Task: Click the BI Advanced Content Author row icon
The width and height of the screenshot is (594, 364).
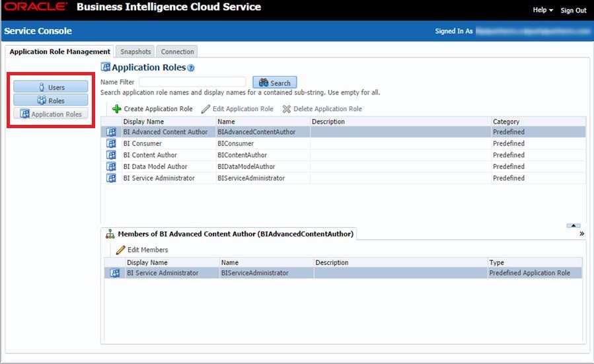Action: [111, 132]
